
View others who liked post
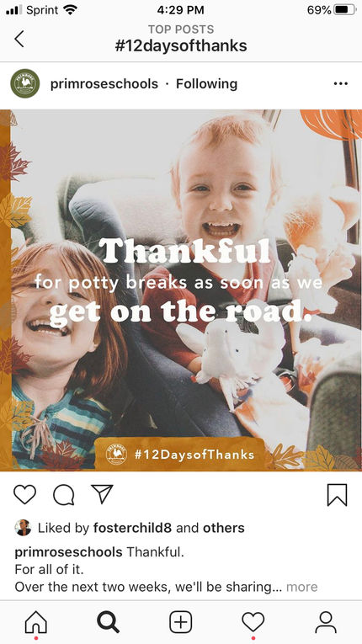(x=224, y=528)
